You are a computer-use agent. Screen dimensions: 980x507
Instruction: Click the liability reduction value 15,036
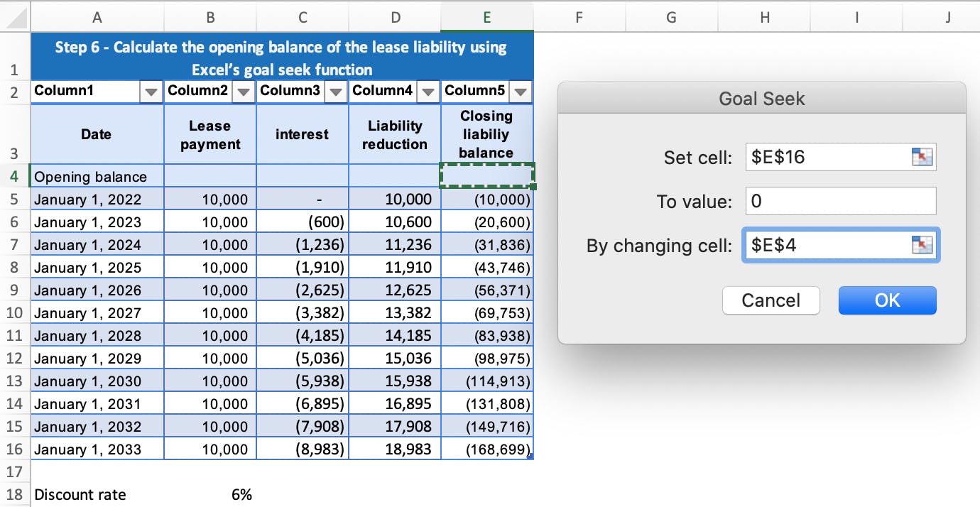(395, 358)
